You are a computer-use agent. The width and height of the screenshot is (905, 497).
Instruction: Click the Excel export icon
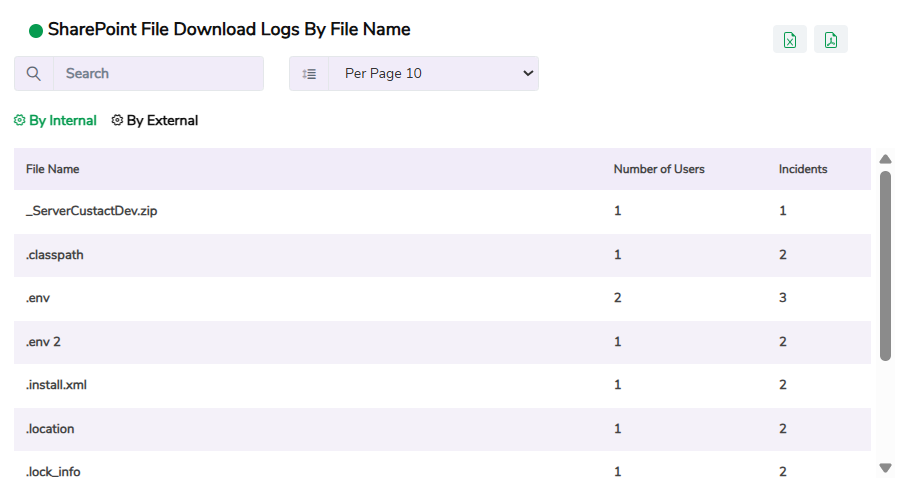click(789, 40)
